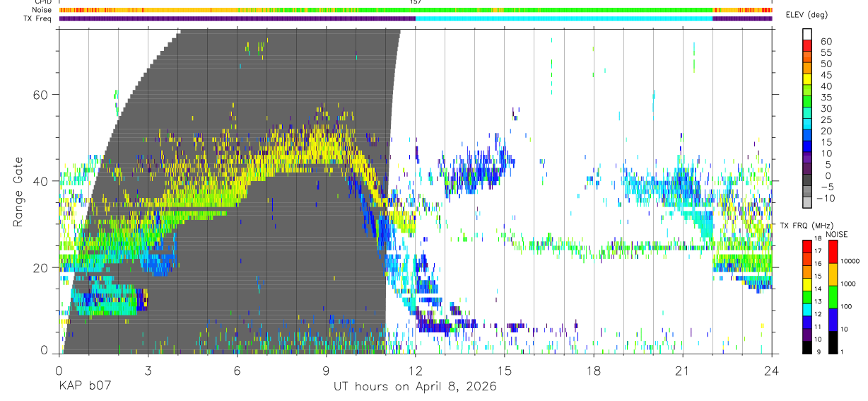Click the KAP b07 radar beam label

(84, 387)
